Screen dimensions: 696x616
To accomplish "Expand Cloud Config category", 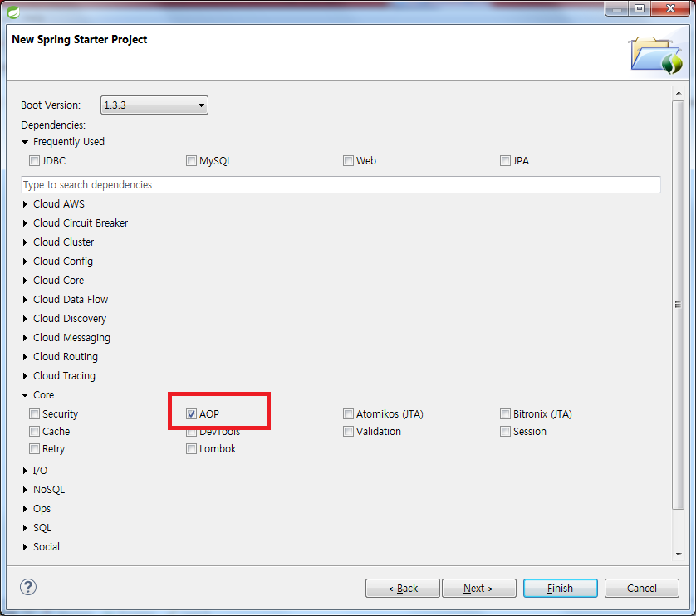I will pos(25,262).
